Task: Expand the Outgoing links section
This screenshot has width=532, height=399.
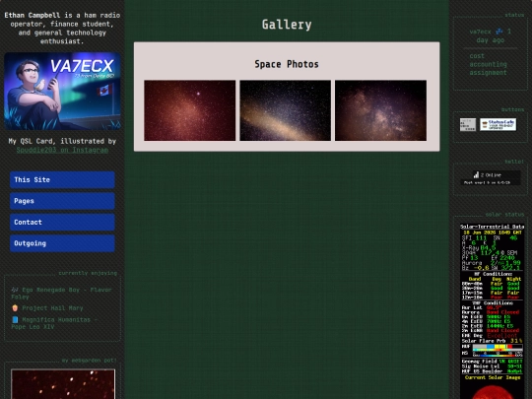Action: tap(62, 243)
